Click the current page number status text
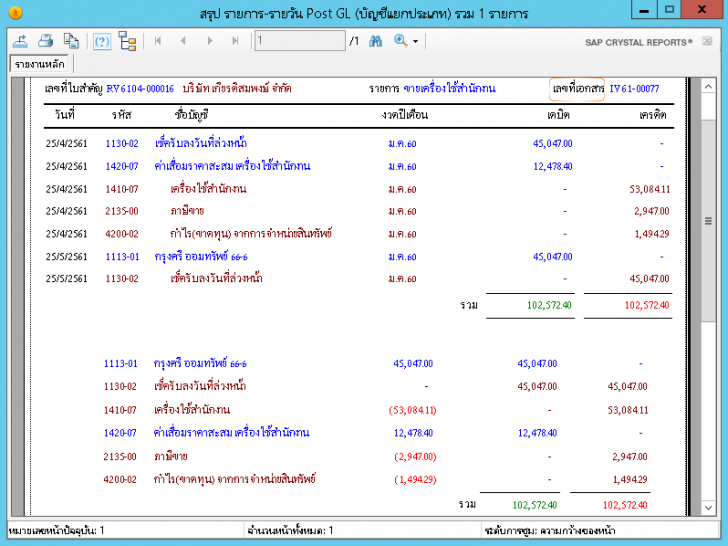Screen dimensions: 728x546 pos(57,530)
